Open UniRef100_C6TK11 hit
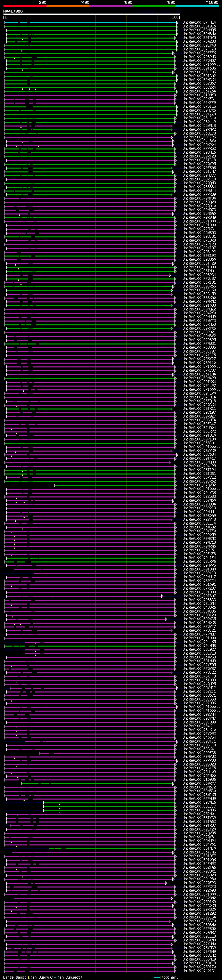 [199, 409]
